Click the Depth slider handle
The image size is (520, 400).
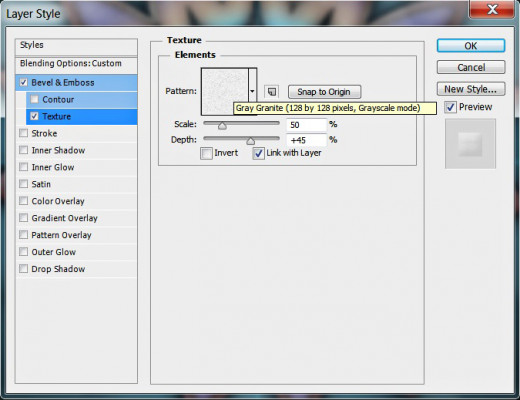[x=250, y=141]
